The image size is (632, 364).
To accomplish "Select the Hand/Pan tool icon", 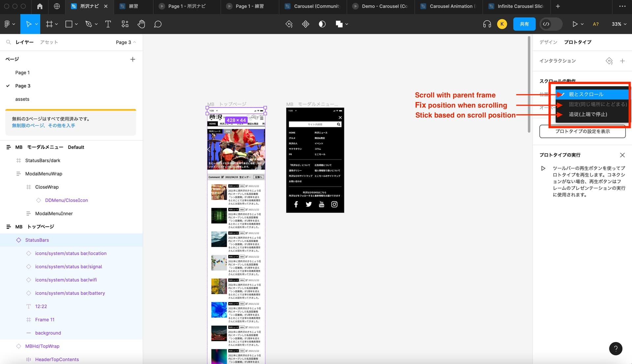I will pos(142,24).
